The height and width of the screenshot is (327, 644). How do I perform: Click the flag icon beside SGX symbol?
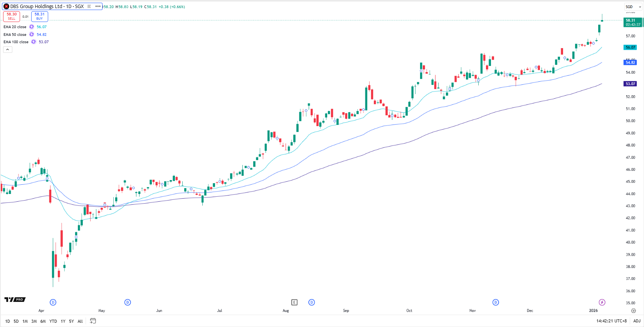click(89, 7)
